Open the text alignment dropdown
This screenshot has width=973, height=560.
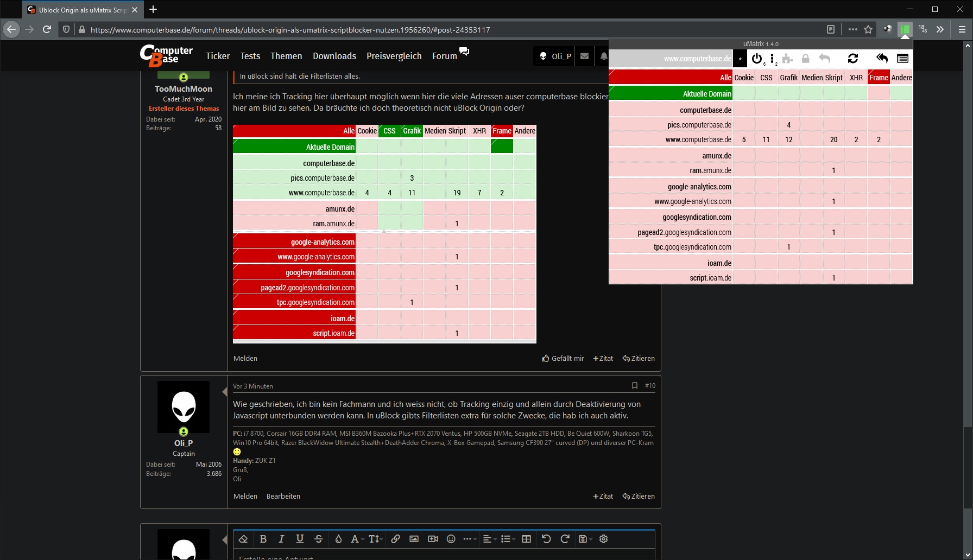click(x=489, y=539)
